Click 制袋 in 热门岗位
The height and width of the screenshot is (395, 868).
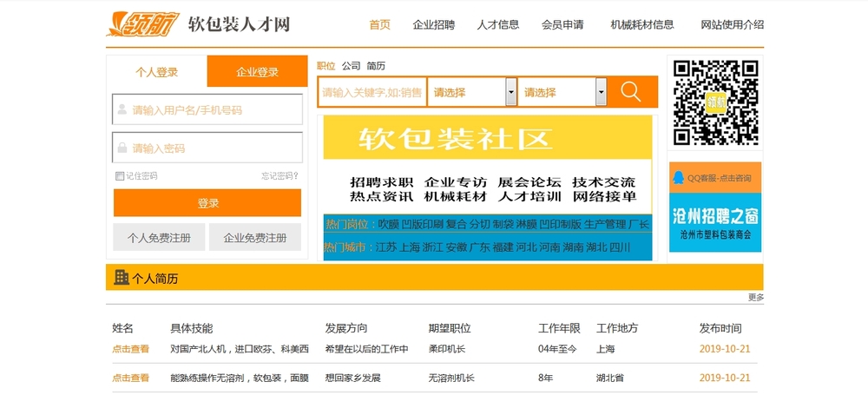point(503,224)
